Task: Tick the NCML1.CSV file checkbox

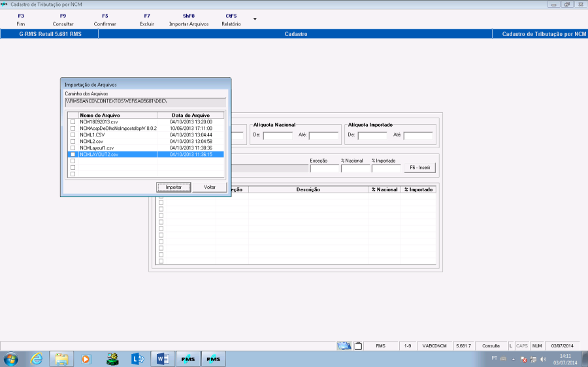Action: click(73, 135)
